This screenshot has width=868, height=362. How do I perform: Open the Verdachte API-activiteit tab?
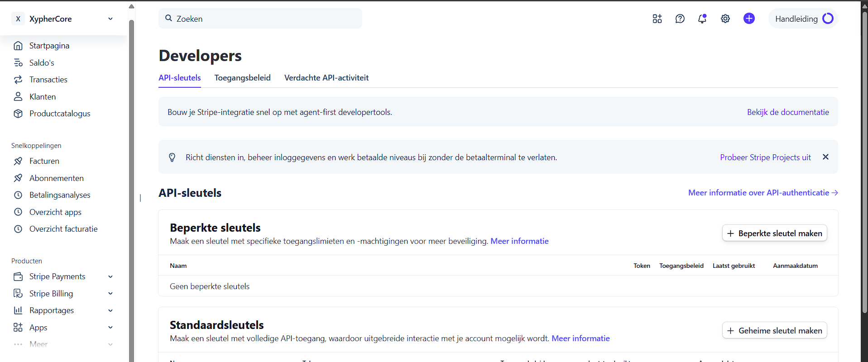click(326, 78)
